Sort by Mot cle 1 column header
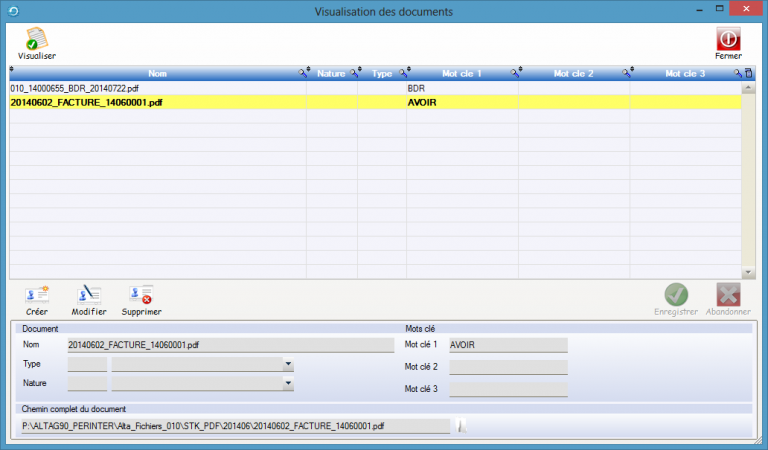Image resolution: width=768 pixels, height=450 pixels. (461, 74)
